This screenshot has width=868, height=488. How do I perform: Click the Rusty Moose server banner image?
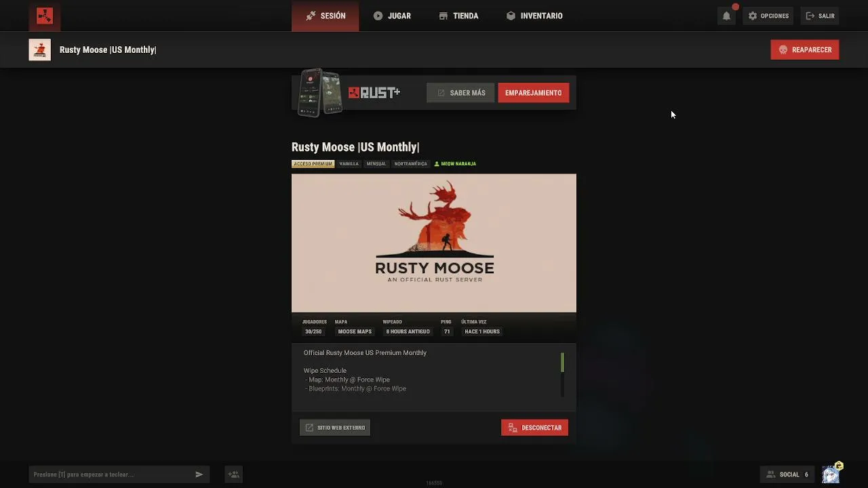(434, 243)
